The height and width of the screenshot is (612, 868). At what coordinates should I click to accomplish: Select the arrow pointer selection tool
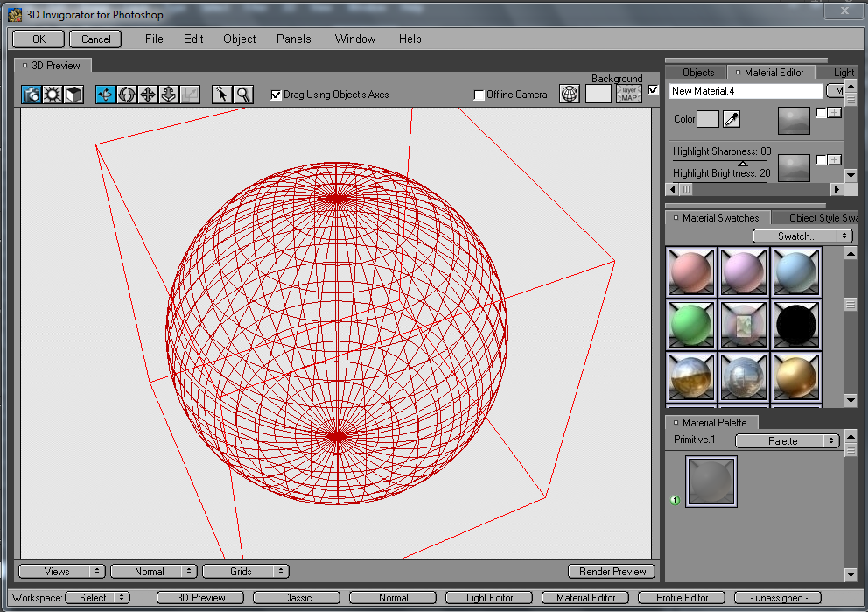(222, 95)
